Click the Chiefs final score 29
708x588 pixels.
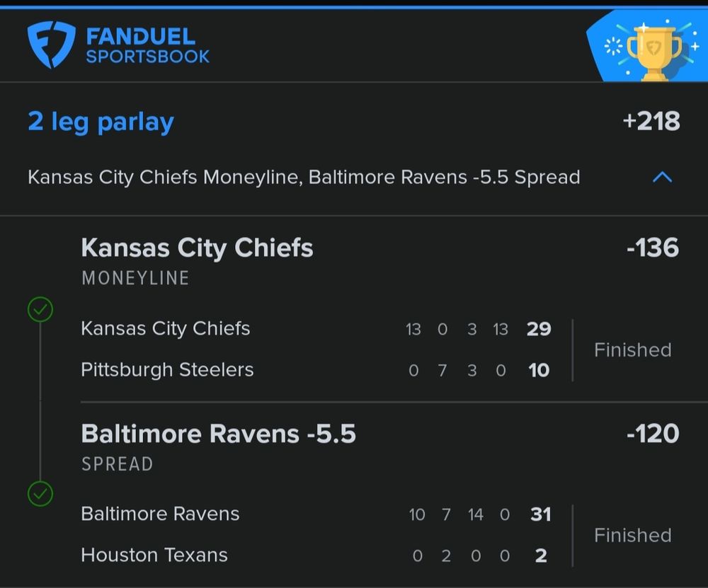tap(539, 329)
